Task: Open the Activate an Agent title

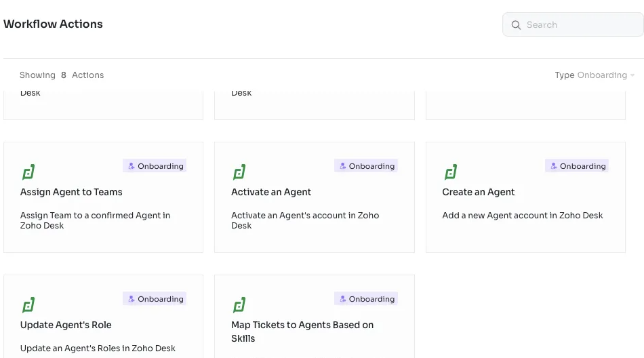Action: pos(271,192)
